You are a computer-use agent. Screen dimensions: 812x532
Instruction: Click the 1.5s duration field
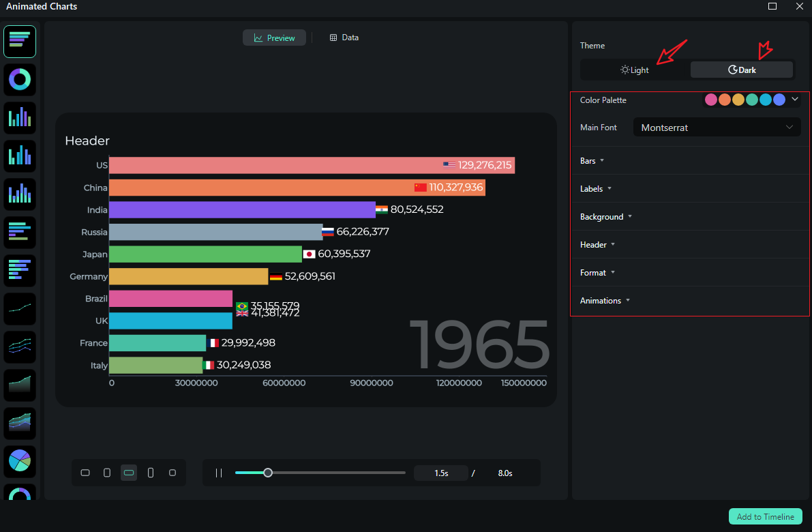click(440, 472)
